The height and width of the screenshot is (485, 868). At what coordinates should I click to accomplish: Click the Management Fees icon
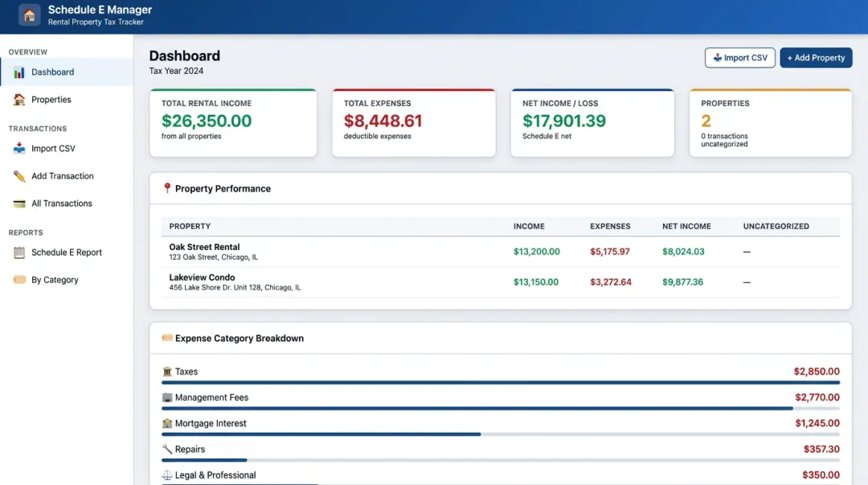coord(167,397)
